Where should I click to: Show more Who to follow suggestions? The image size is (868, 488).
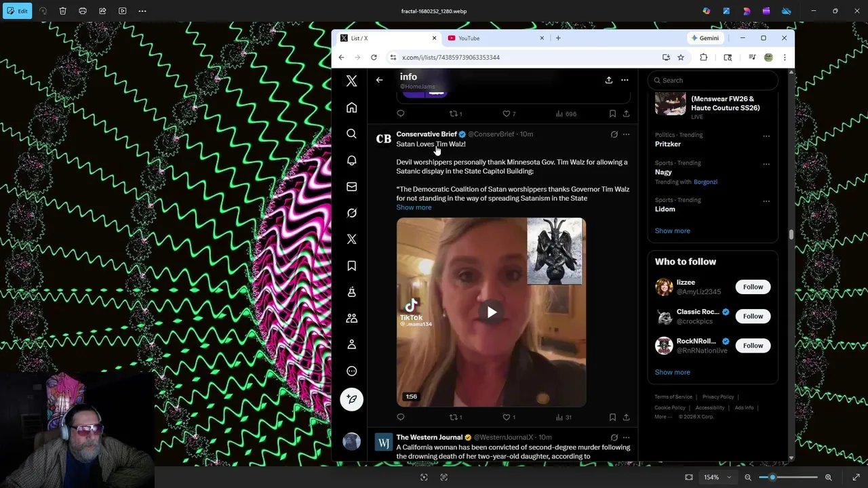click(672, 372)
